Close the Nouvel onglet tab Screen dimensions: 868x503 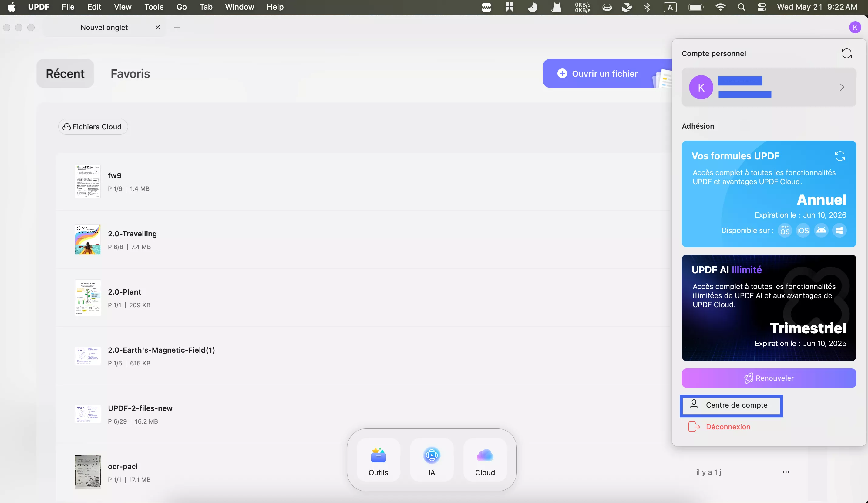(x=157, y=27)
